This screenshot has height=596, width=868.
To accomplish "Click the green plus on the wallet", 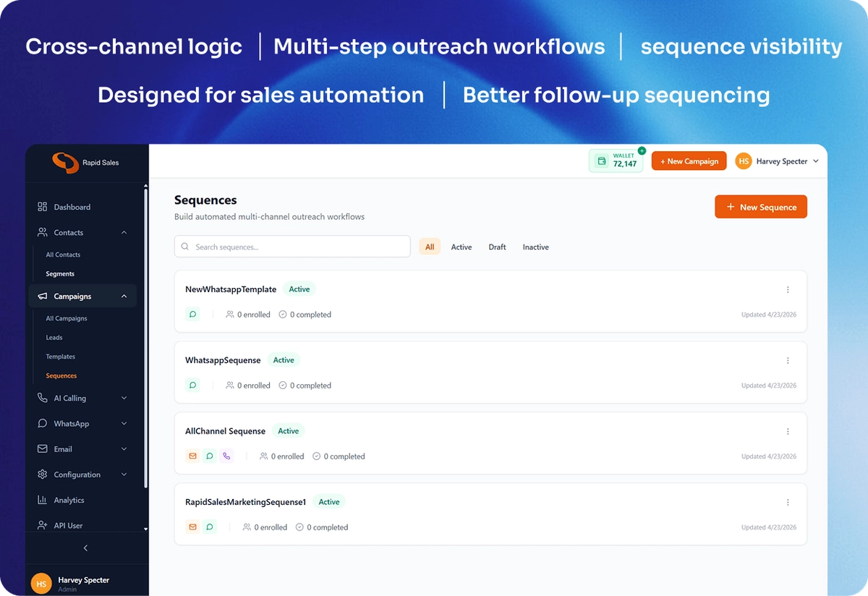I will click(x=642, y=151).
